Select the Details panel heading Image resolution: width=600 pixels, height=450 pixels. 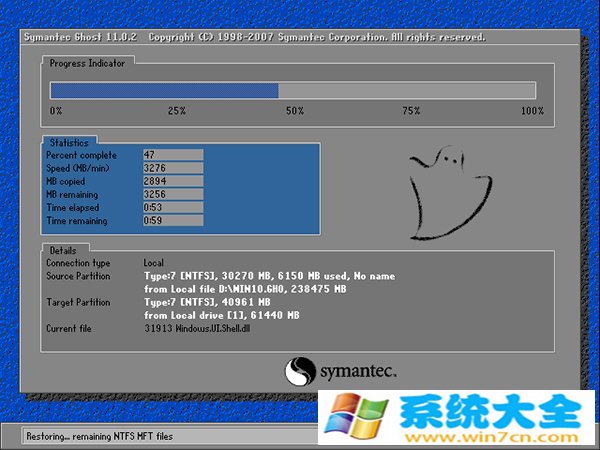pyautogui.click(x=63, y=251)
